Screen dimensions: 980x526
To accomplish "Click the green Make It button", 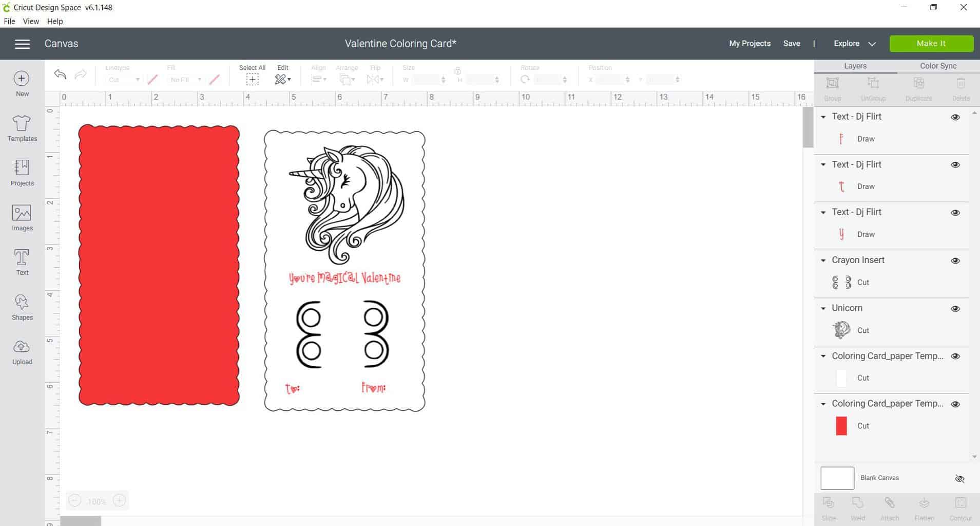I will (x=931, y=44).
